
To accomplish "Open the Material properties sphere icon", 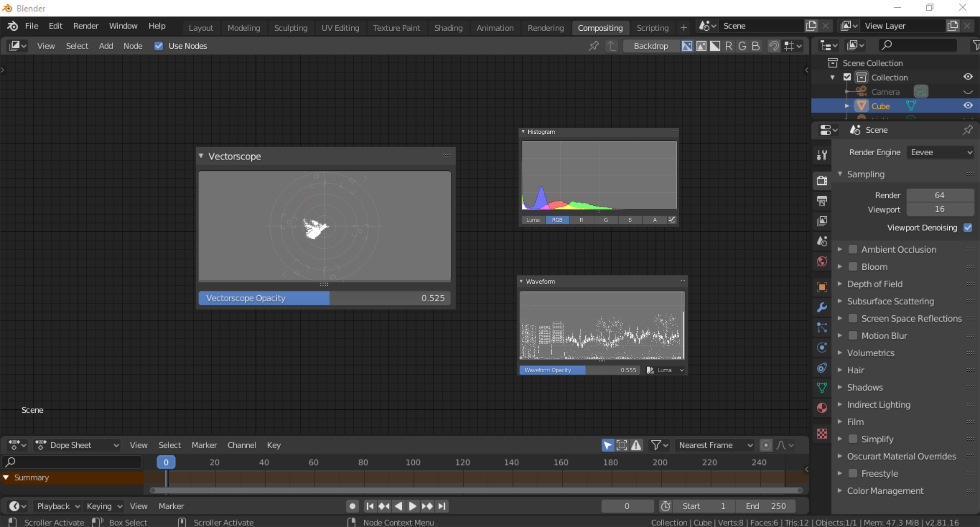I will (x=822, y=408).
